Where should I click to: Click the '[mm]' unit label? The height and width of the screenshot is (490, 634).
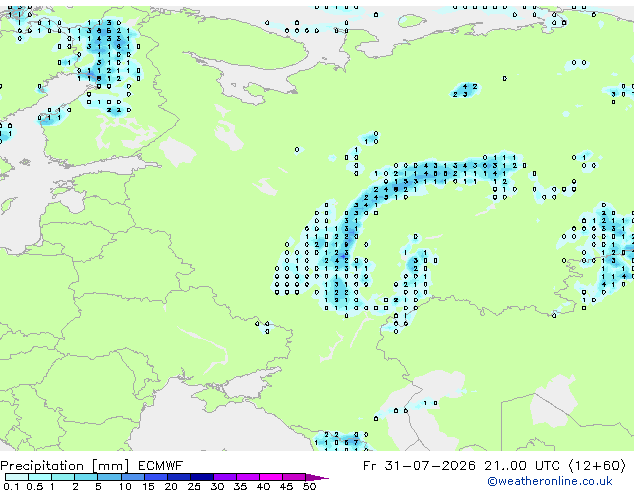[110, 466]
